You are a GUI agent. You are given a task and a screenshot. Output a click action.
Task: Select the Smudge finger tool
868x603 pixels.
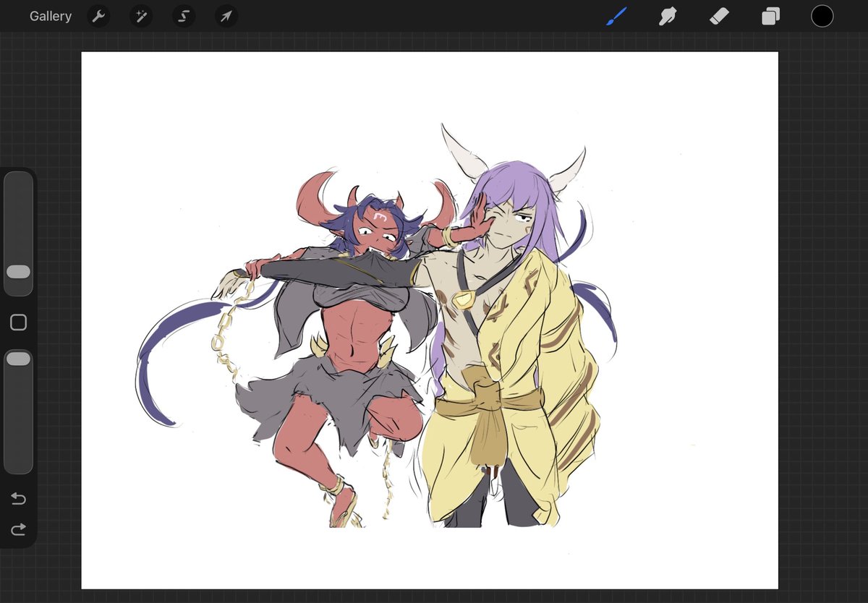[x=668, y=16]
